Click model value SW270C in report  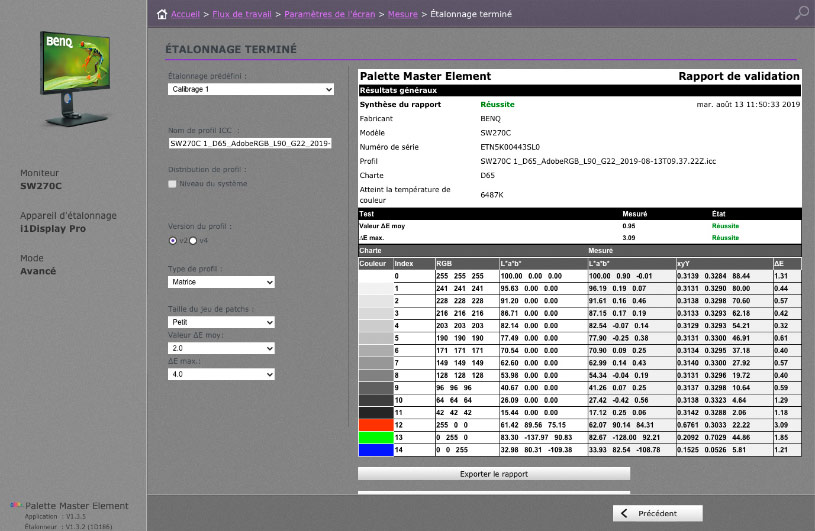495,133
